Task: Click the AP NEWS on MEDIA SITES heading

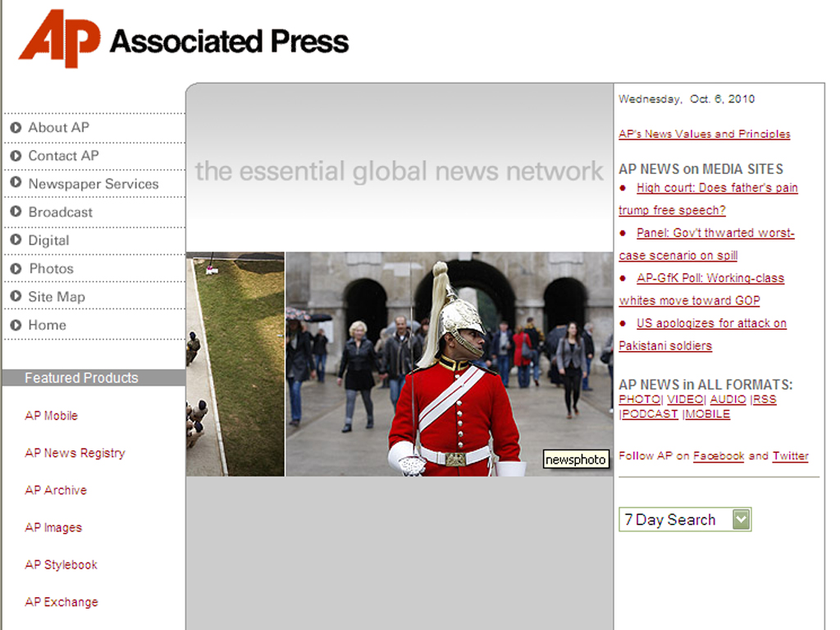Action: click(x=701, y=169)
